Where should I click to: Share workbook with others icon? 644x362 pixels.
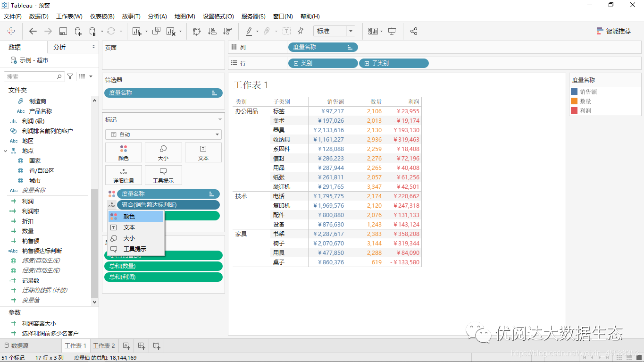pyautogui.click(x=414, y=31)
